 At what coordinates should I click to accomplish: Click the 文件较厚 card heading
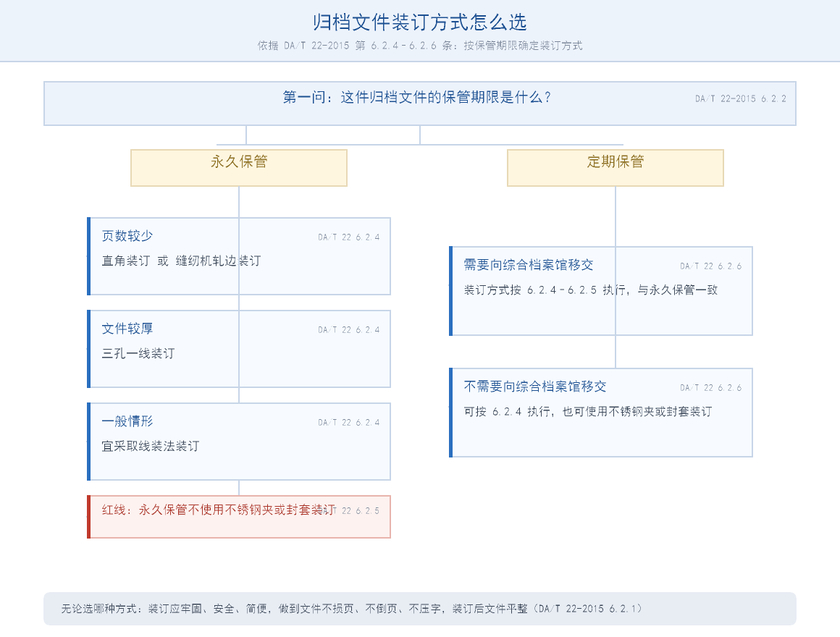[127, 329]
